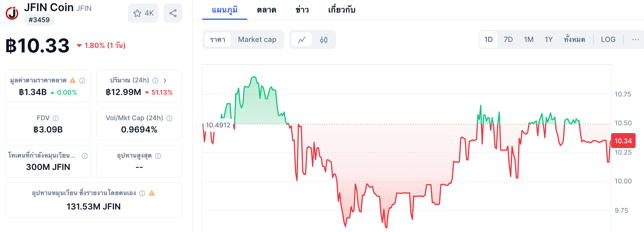The height and width of the screenshot is (232, 644).
Task: Click the warning icon next to self-reported supply
Action: point(152,193)
